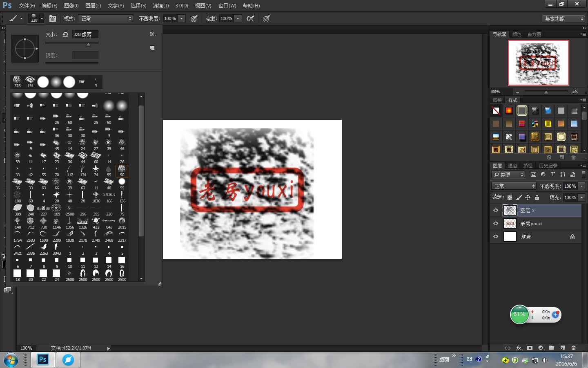Click the link layers button
The height and width of the screenshot is (368, 588).
[508, 348]
